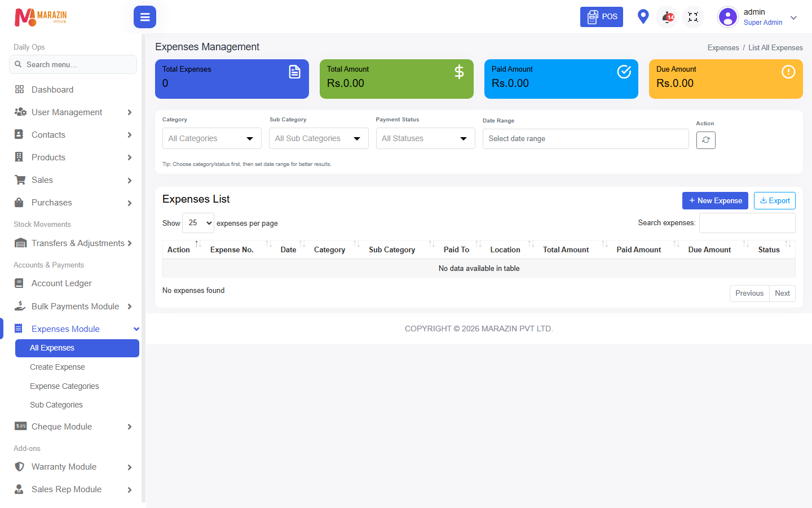The height and width of the screenshot is (508, 812).
Task: Go to the Next page
Action: pyautogui.click(x=782, y=294)
